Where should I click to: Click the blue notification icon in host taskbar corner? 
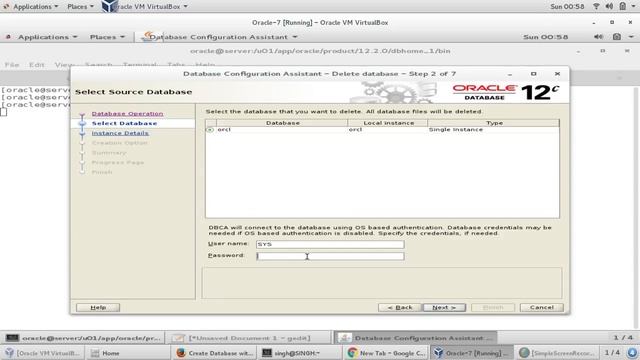pos(632,353)
